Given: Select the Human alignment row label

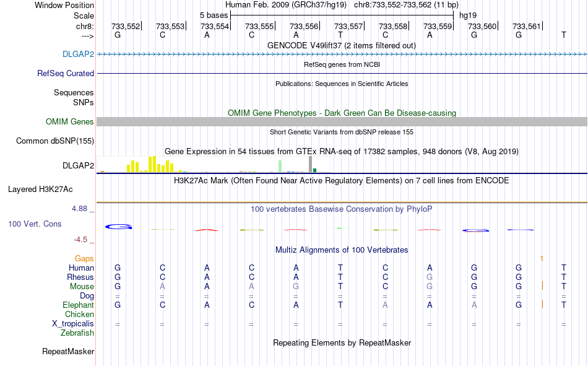Looking at the screenshot, I should pyautogui.click(x=81, y=268).
